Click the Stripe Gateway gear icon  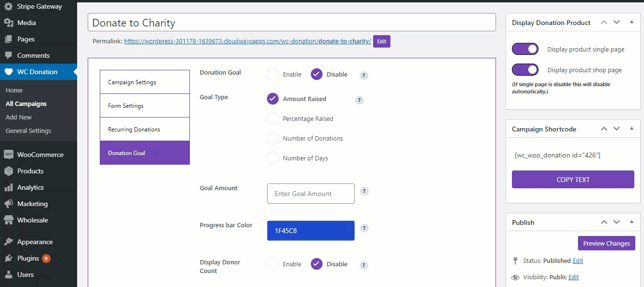pyautogui.click(x=8, y=7)
